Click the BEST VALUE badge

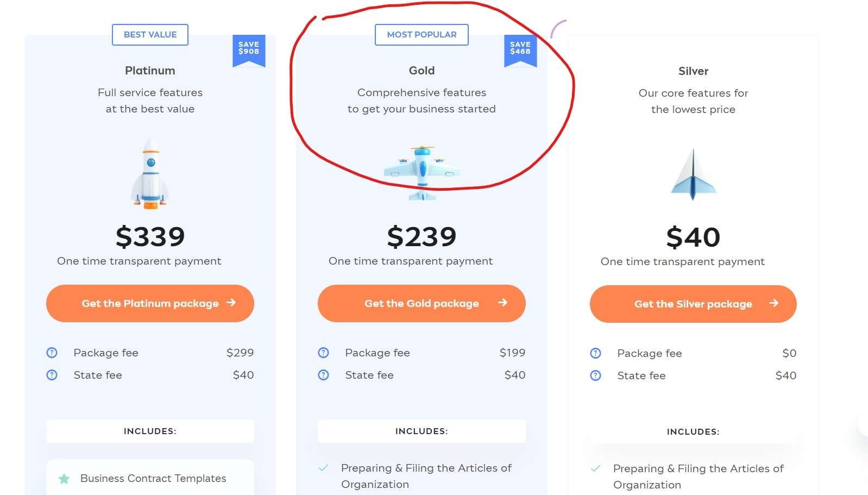pos(150,35)
